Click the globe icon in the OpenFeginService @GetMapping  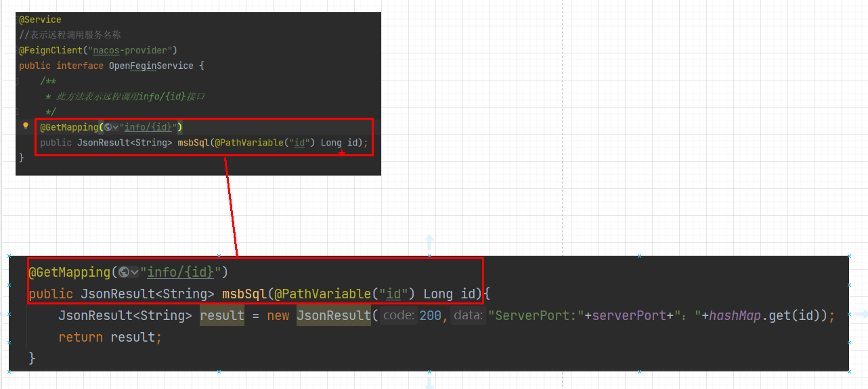[107, 127]
